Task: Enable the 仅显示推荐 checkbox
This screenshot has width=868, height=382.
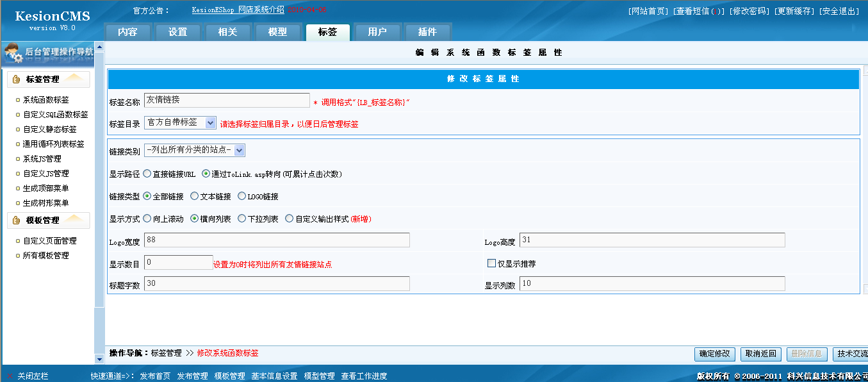Action: coord(491,263)
